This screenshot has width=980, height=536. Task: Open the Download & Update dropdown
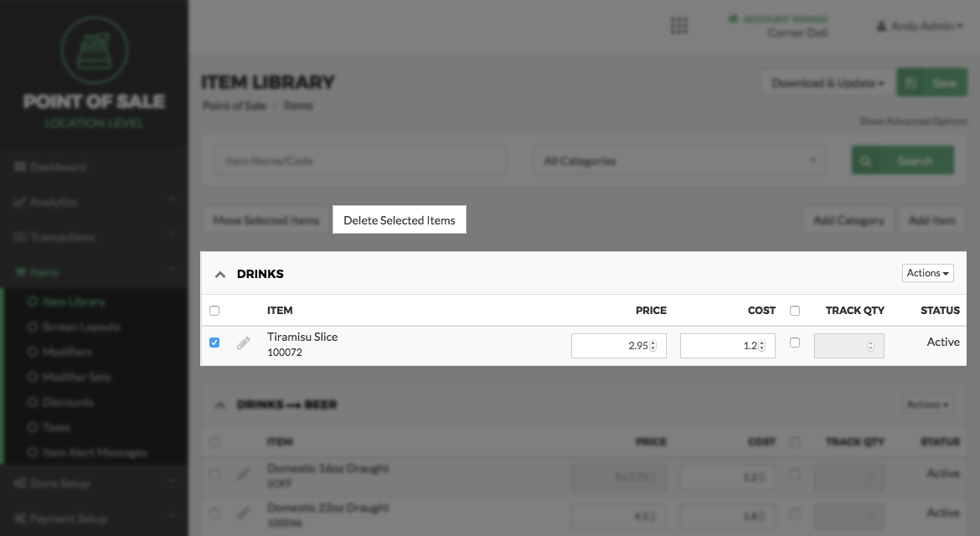[827, 84]
